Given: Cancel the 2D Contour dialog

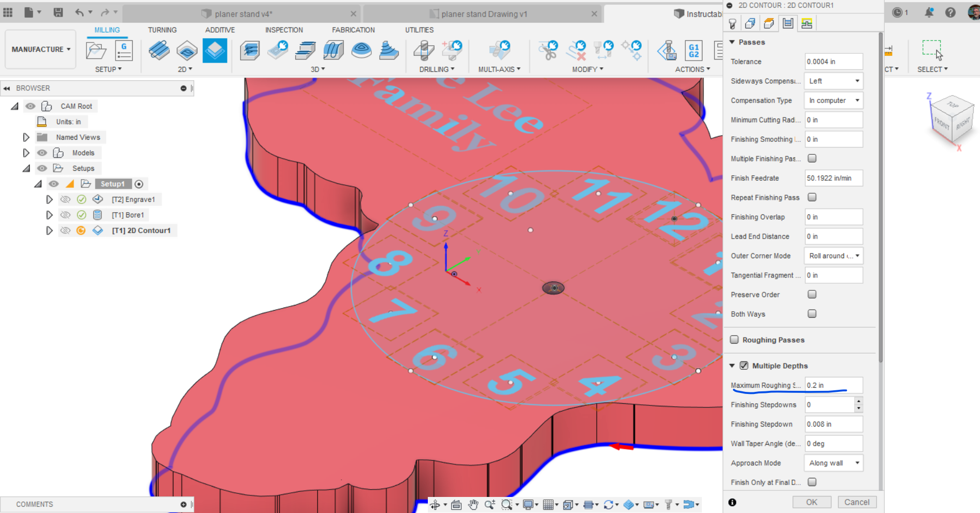Looking at the screenshot, I should point(857,502).
